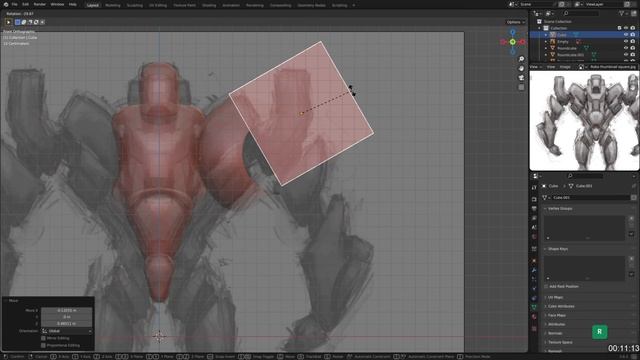Hide the Roundcube object in viewport
The width and height of the screenshot is (640, 360).
pos(626,48)
